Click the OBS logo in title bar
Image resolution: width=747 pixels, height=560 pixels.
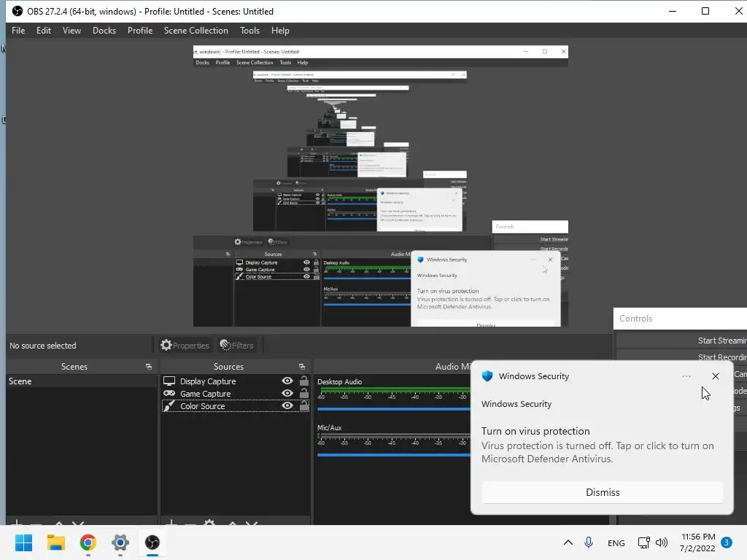coord(18,11)
